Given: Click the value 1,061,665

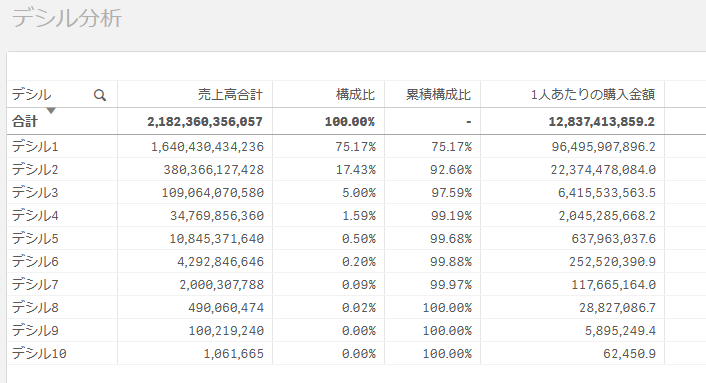Looking at the screenshot, I should coord(234,354).
